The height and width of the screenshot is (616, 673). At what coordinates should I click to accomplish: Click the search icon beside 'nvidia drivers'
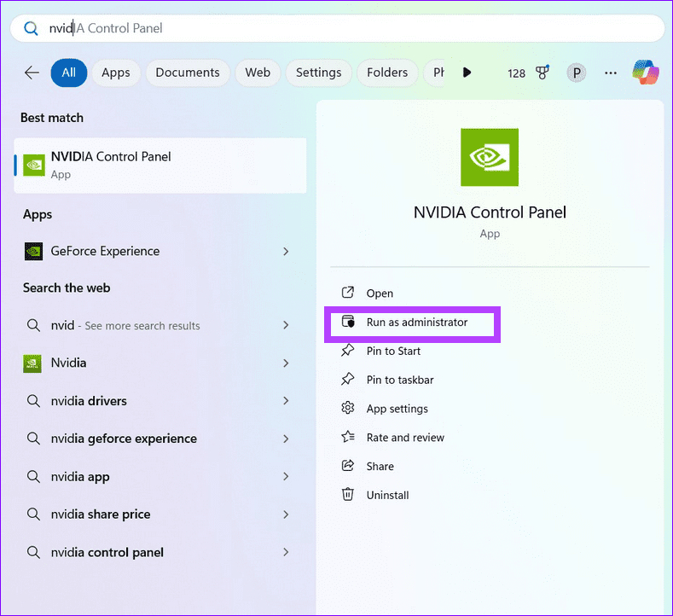[33, 401]
